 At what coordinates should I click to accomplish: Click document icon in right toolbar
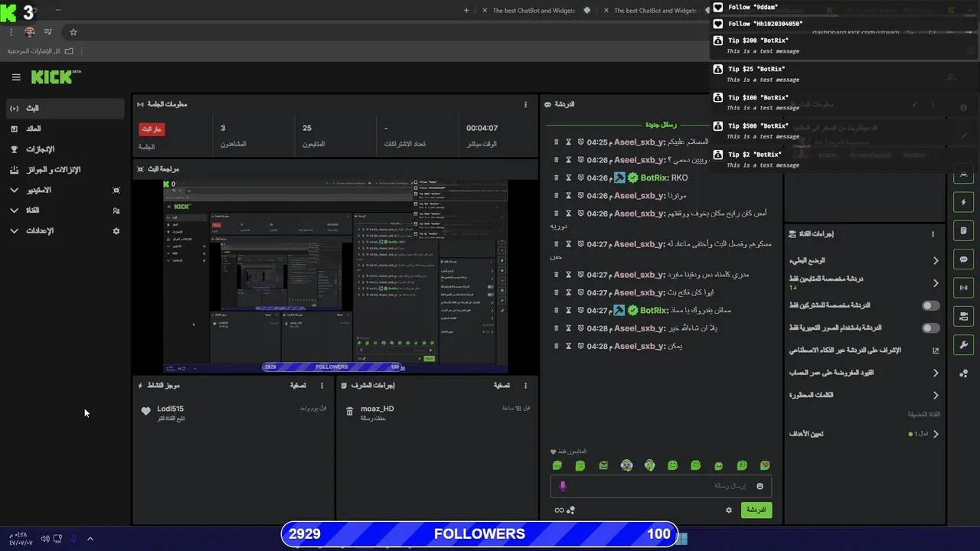(x=963, y=231)
